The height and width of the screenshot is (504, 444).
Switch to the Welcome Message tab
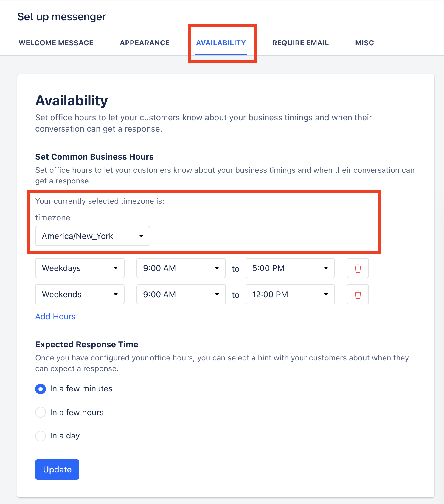(56, 43)
